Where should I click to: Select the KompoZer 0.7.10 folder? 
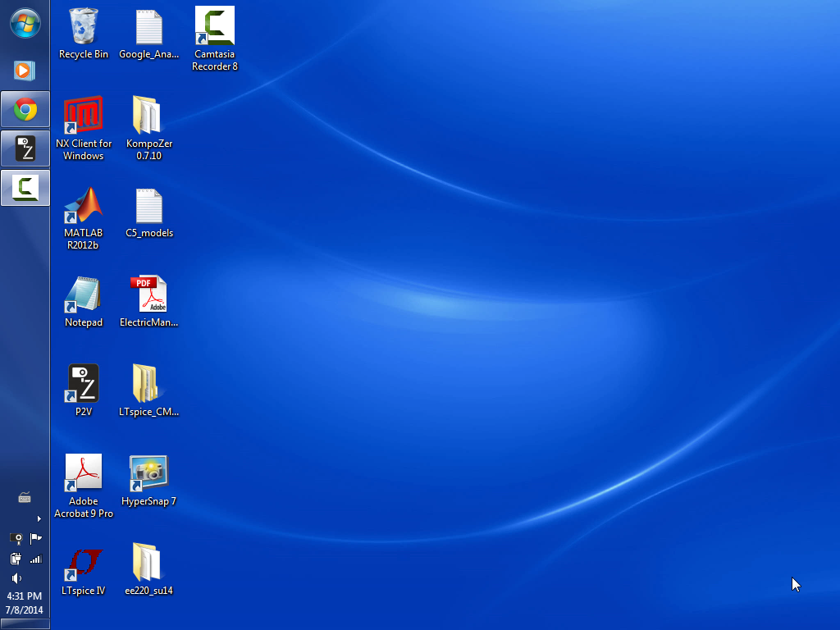pos(148,127)
